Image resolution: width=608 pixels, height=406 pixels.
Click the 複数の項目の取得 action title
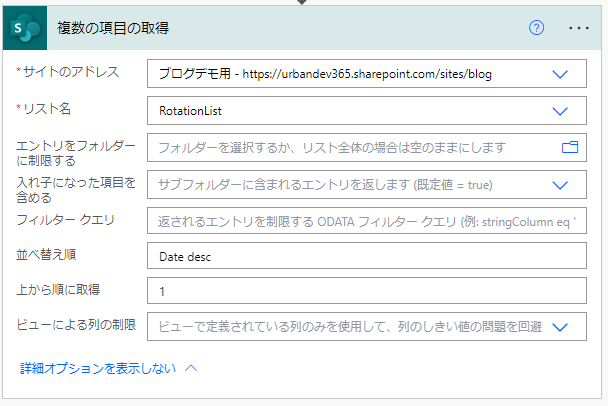pyautogui.click(x=113, y=28)
